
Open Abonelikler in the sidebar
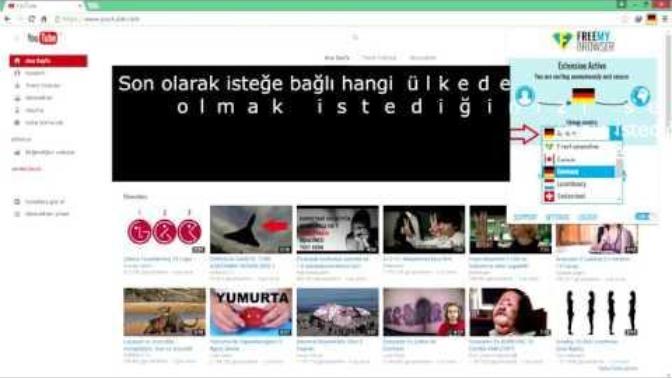click(x=38, y=98)
